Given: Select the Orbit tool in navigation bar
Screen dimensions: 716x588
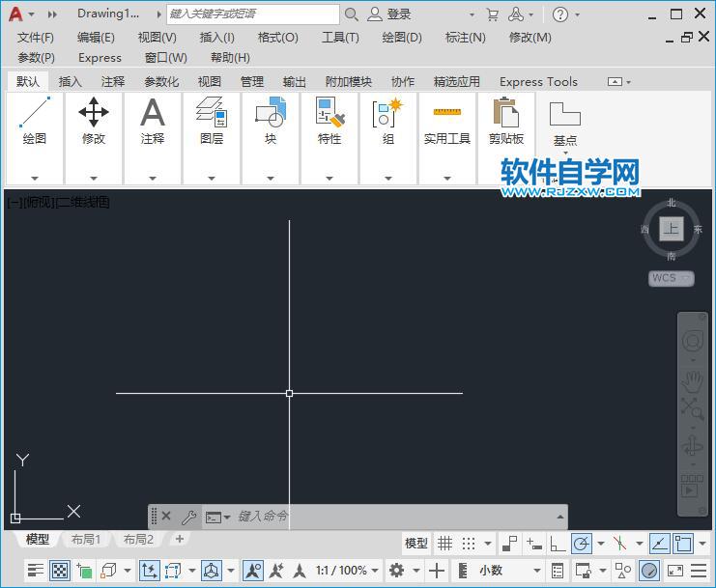Looking at the screenshot, I should point(692,445).
